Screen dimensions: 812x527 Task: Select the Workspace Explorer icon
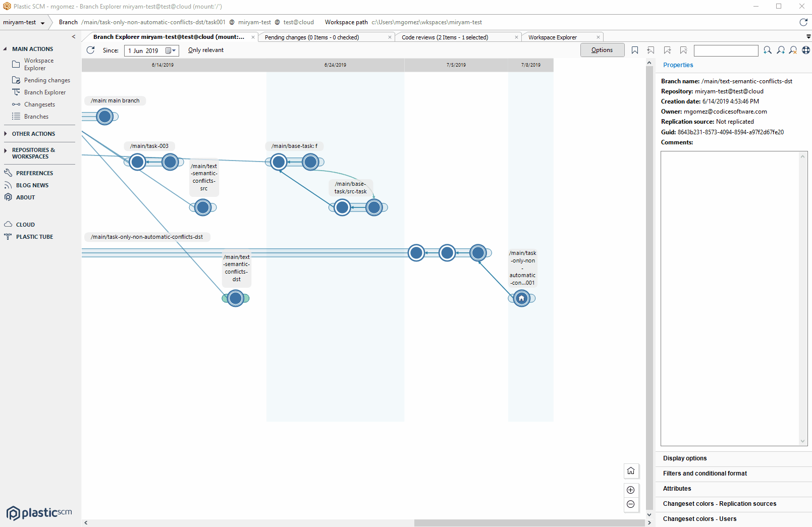tap(15, 64)
